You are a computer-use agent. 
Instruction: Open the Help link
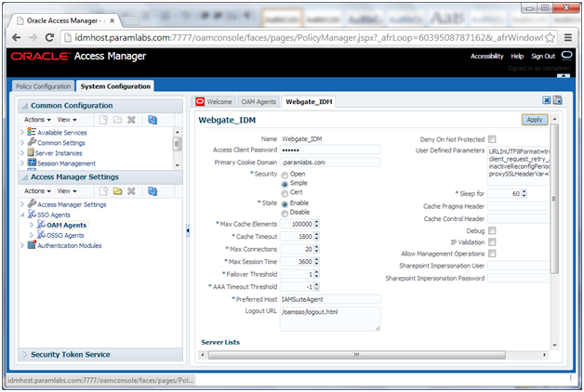(517, 56)
